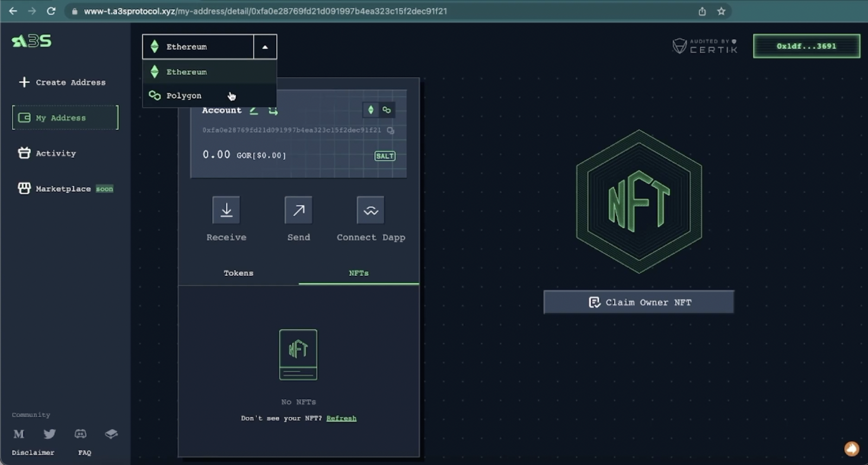The image size is (868, 465).
Task: Switch to the NFTs tab
Action: pyautogui.click(x=359, y=273)
